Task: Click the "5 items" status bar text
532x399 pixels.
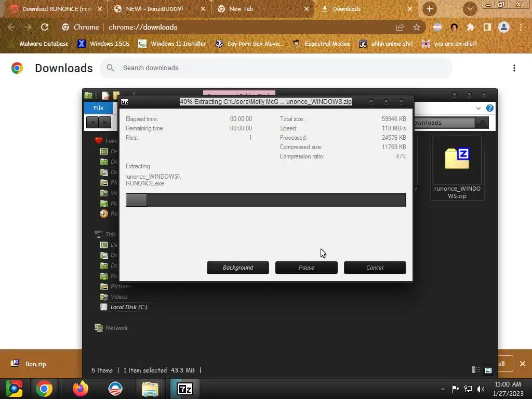Action: tap(102, 370)
